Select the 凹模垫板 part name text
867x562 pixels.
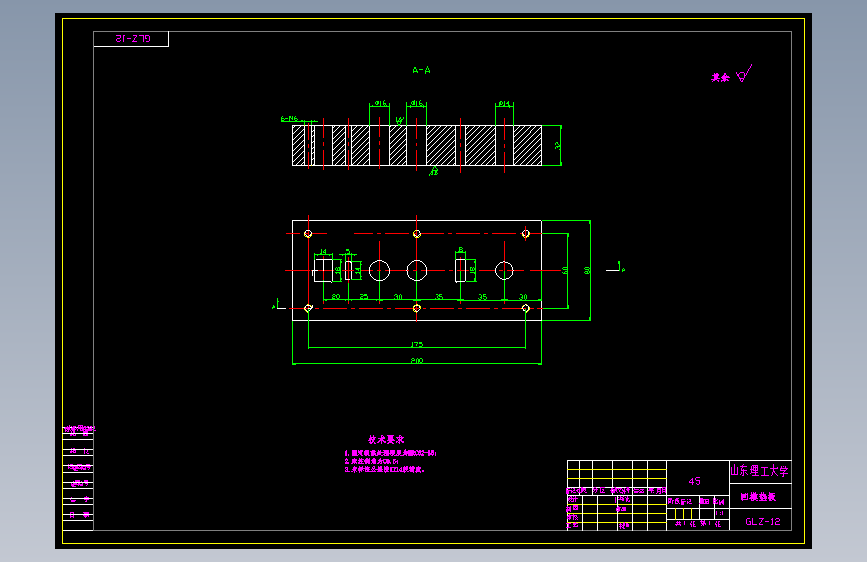(x=758, y=497)
